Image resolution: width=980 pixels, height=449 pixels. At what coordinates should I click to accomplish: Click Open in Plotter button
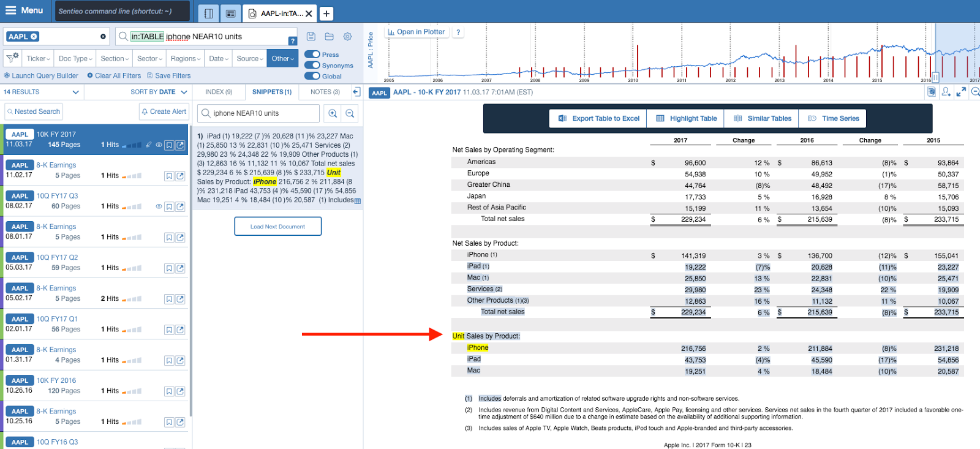417,32
